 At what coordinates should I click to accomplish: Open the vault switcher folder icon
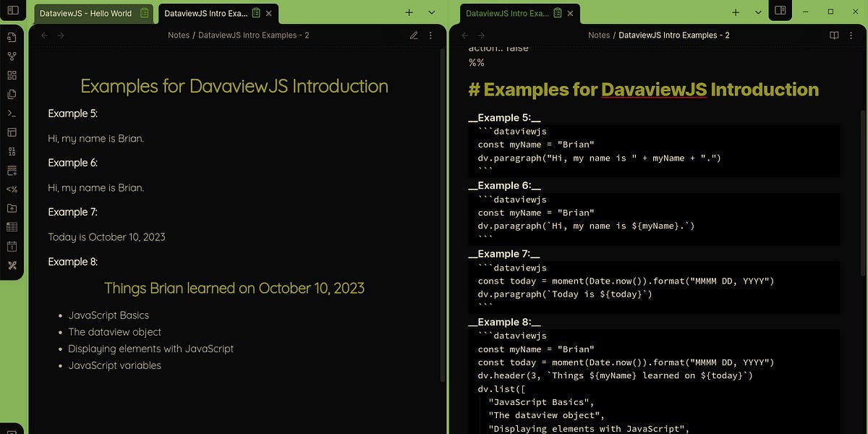12,208
